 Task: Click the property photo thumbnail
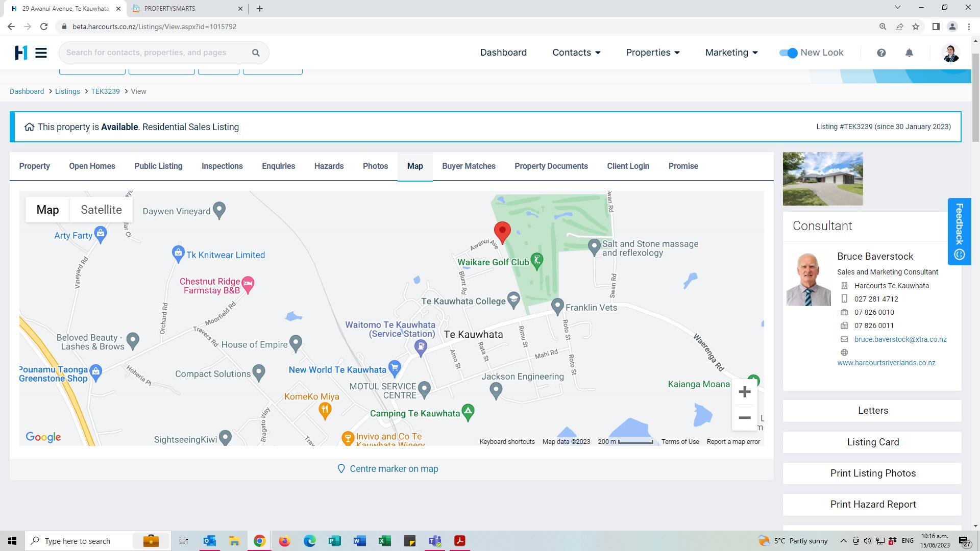[x=823, y=179]
